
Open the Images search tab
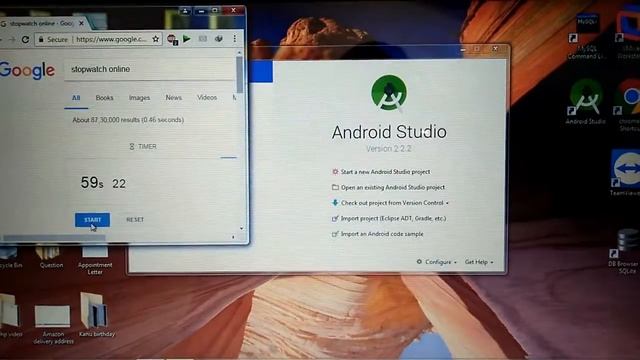(x=140, y=98)
